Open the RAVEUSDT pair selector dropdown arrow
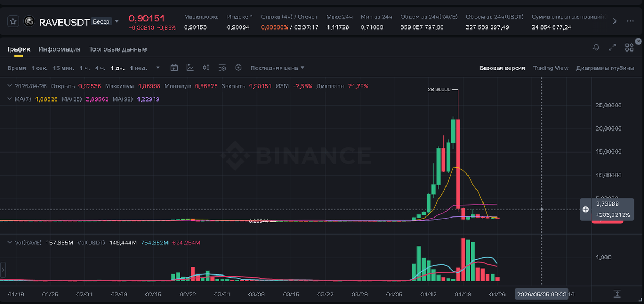The height and width of the screenshot is (304, 644). coord(117,21)
